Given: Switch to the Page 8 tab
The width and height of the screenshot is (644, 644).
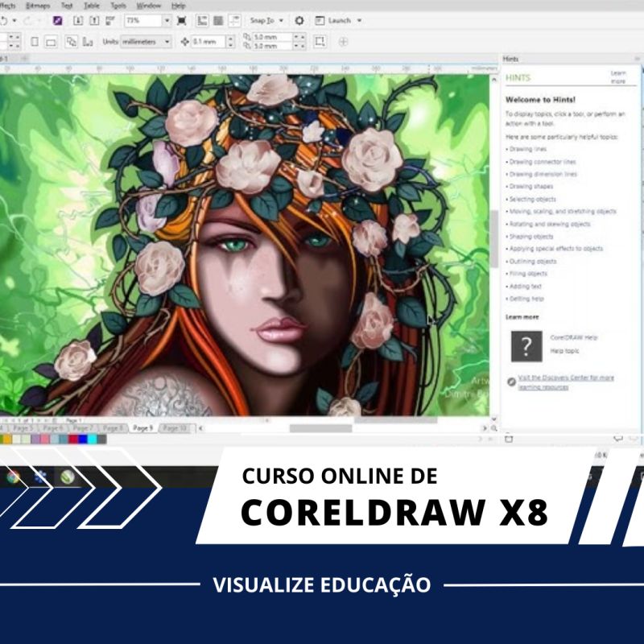Looking at the screenshot, I should (112, 428).
